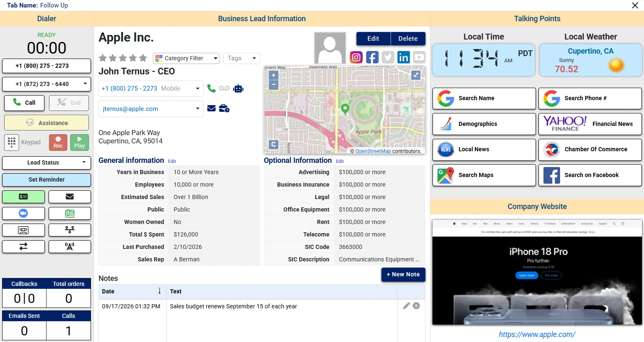Image resolution: width=644 pixels, height=342 pixels.
Task: Click the Zoom video meeting button
Action: click(x=23, y=213)
